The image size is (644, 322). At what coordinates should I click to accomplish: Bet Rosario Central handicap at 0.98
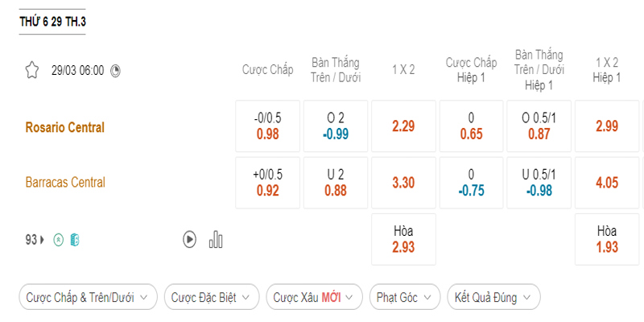pyautogui.click(x=267, y=126)
